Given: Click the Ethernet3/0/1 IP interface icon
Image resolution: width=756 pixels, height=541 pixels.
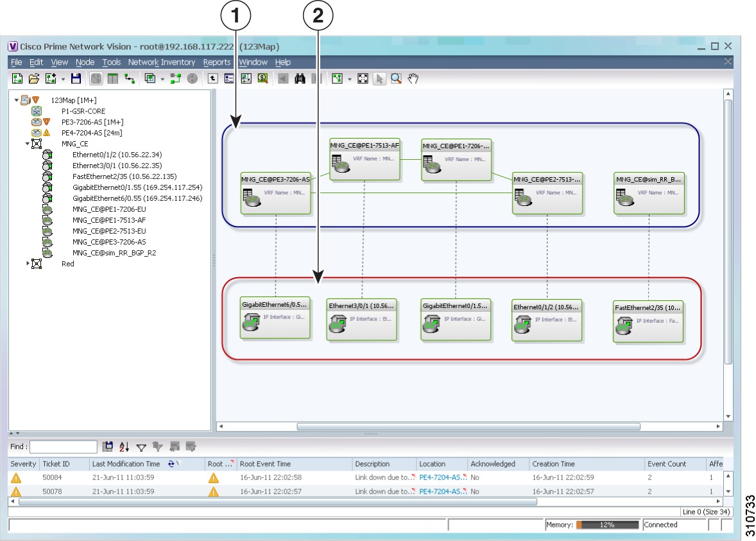Looking at the screenshot, I should pyautogui.click(x=338, y=324).
